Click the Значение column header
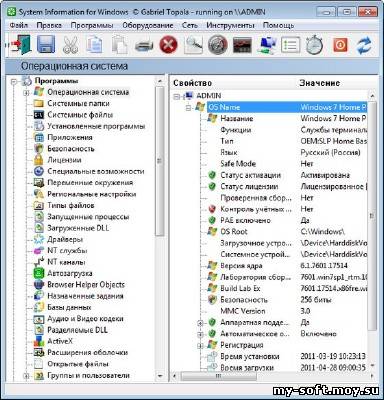 (319, 83)
